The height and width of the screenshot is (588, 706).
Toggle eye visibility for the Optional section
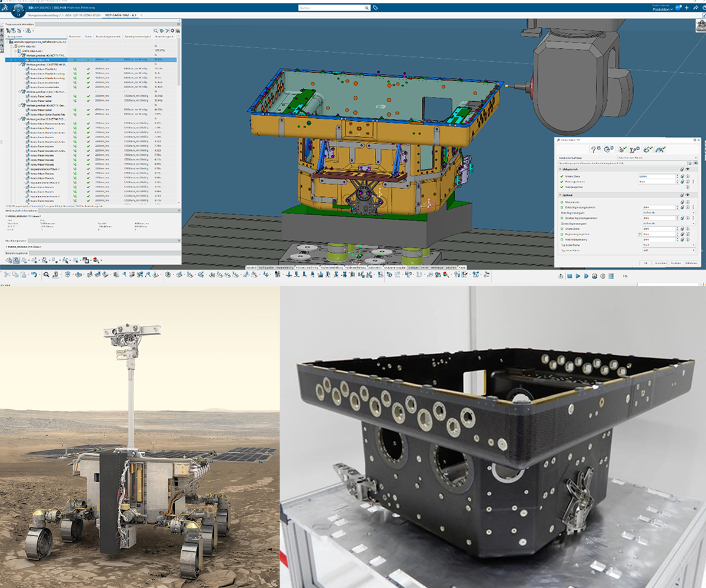[x=688, y=195]
